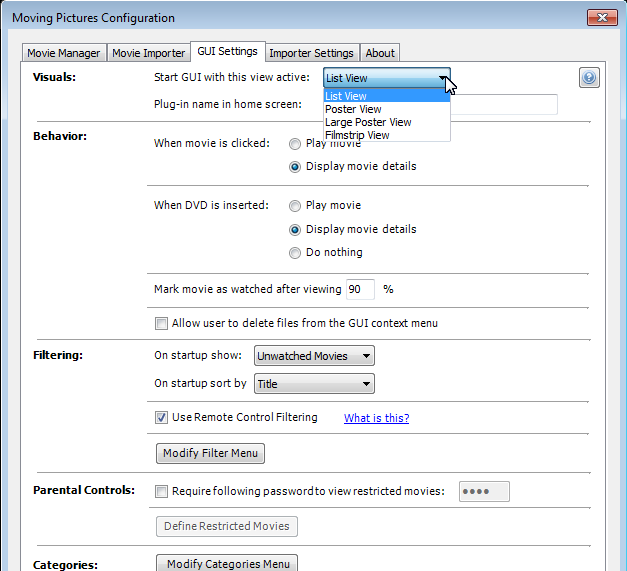Click the blue help icon

(589, 79)
